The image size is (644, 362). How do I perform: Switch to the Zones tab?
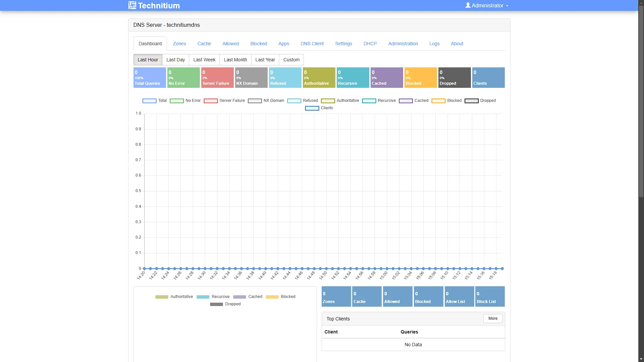pyautogui.click(x=179, y=44)
